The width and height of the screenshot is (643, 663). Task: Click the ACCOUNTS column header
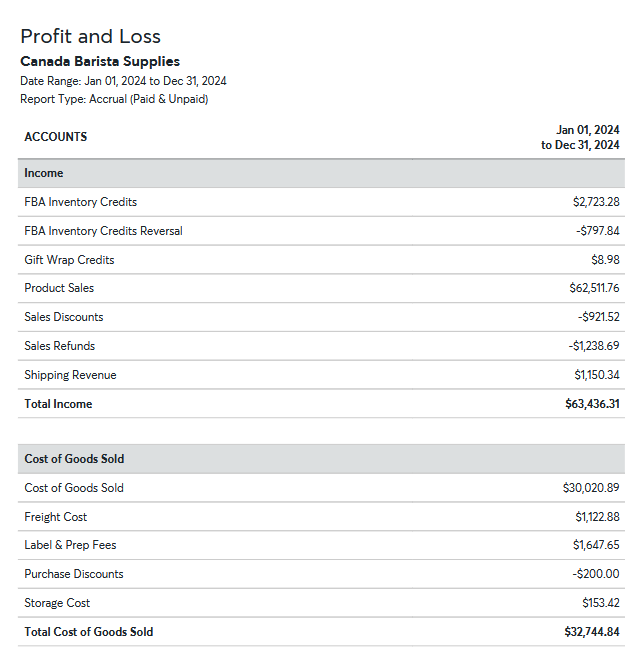[x=56, y=137]
